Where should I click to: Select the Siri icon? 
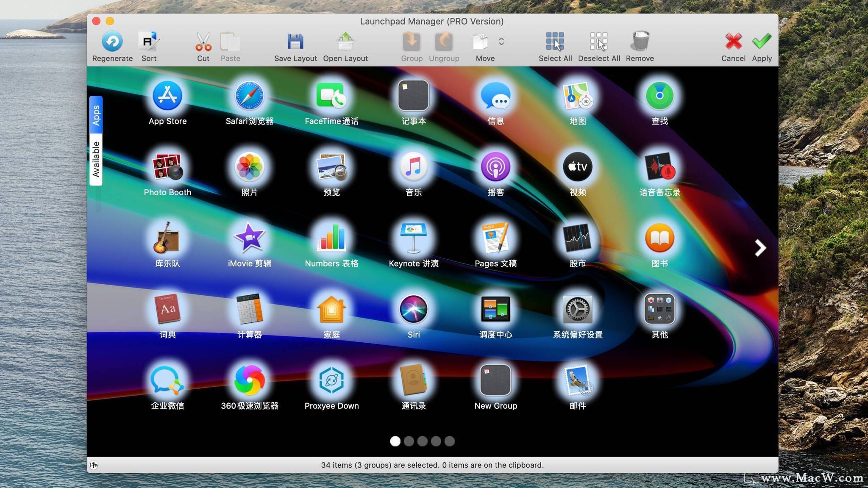click(413, 309)
